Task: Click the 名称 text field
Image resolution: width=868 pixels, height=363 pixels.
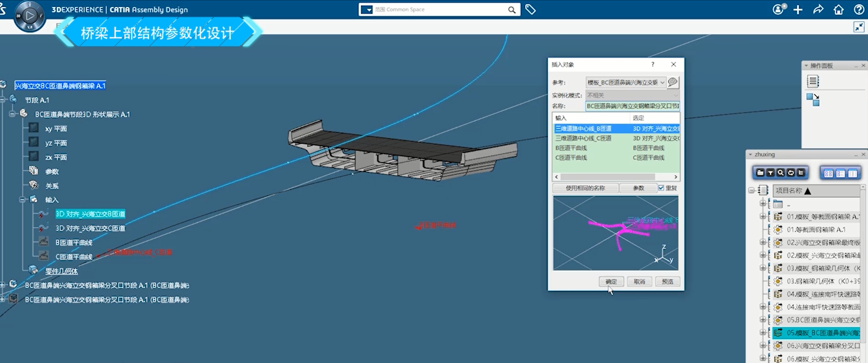Action: [632, 106]
